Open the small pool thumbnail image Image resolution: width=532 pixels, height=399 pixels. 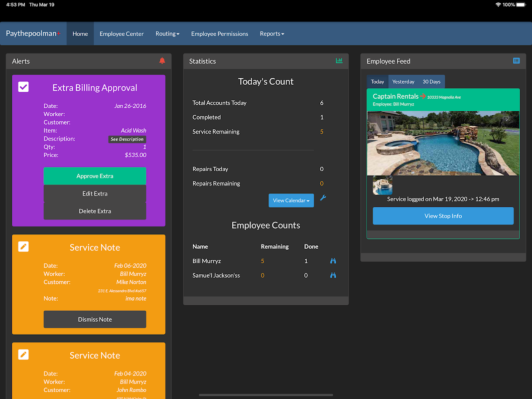point(383,185)
